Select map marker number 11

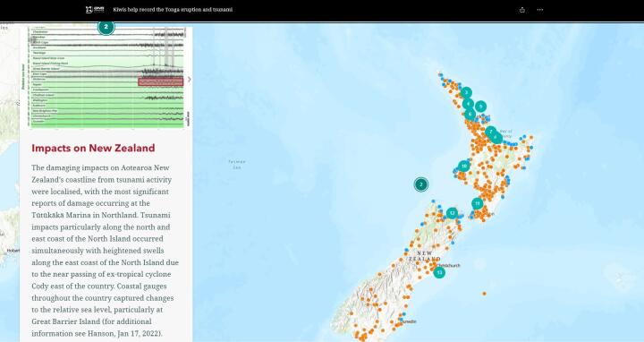[477, 203]
